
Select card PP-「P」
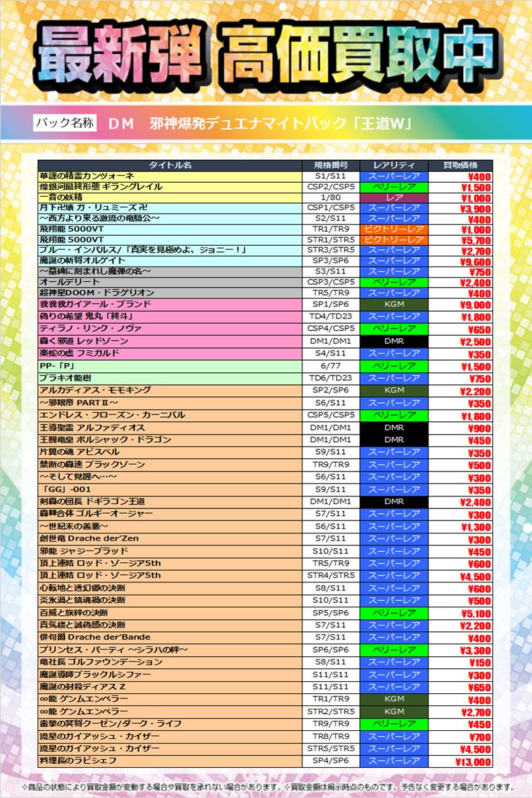(58, 366)
